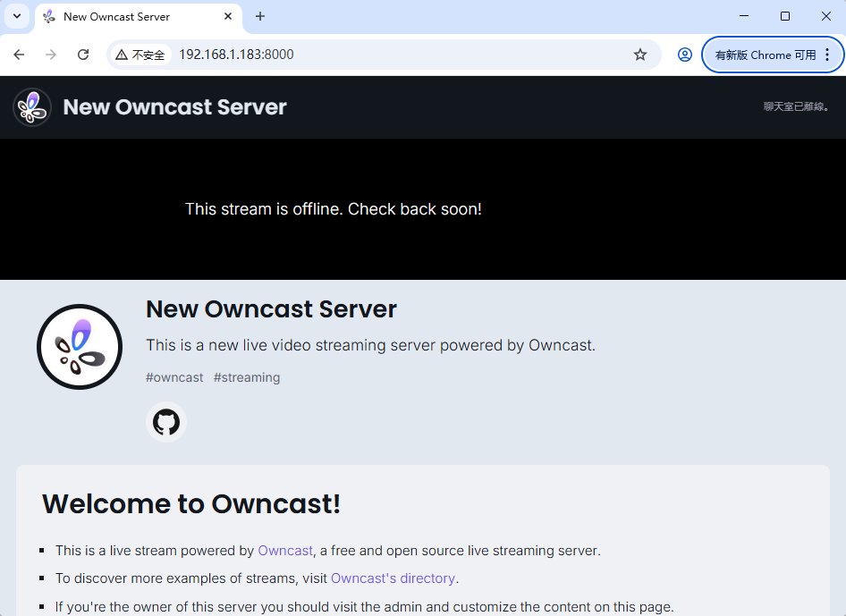Click the header title New Owncast Server
This screenshot has width=846, height=616.
[x=174, y=107]
